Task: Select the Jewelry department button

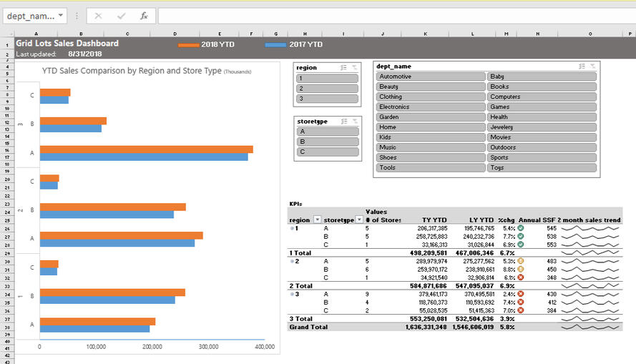Action: (x=542, y=127)
